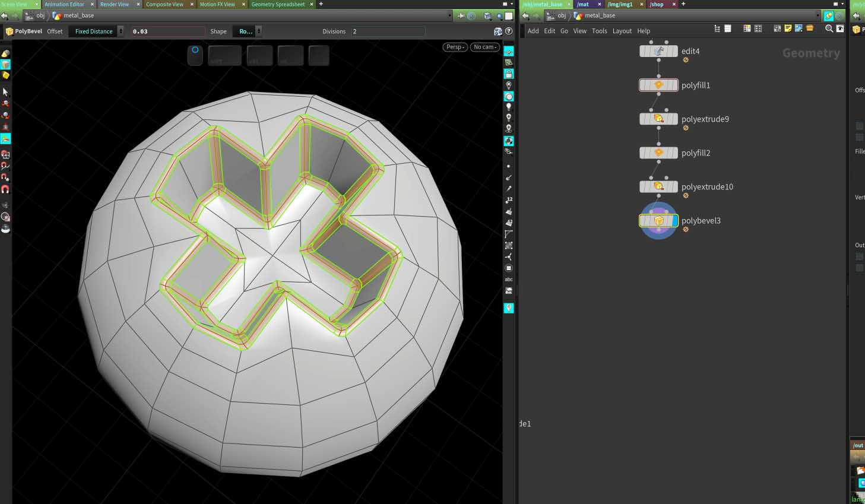The width and height of the screenshot is (865, 504).
Task: Click the abc text display icon
Action: pyautogui.click(x=509, y=279)
